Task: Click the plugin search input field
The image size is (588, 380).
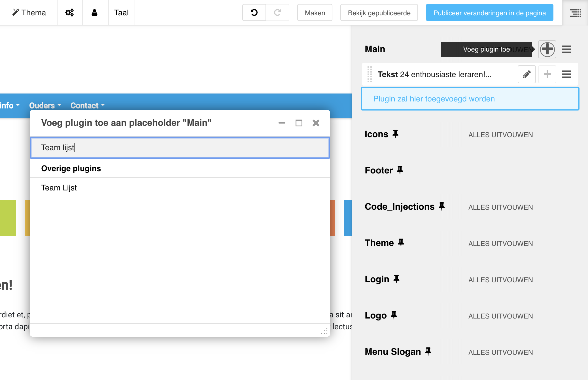Action: click(180, 147)
